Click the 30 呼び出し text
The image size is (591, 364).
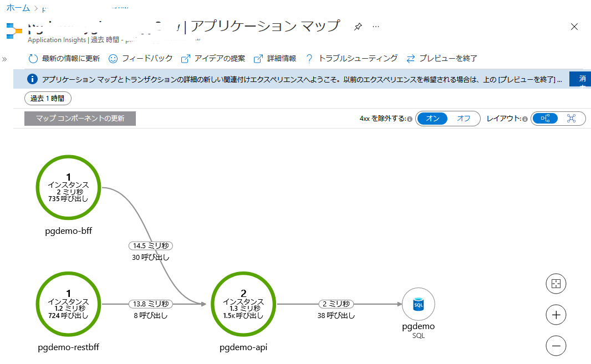[x=150, y=258]
